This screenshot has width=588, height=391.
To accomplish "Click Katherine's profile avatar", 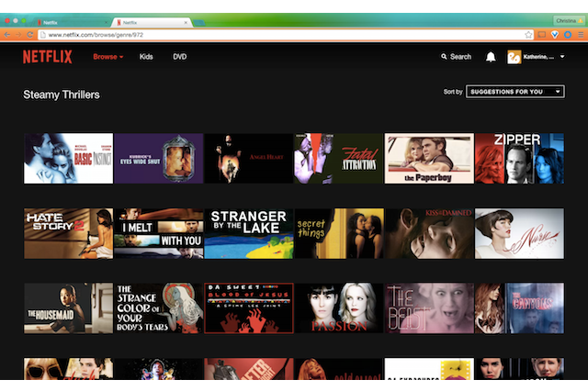I will [514, 57].
